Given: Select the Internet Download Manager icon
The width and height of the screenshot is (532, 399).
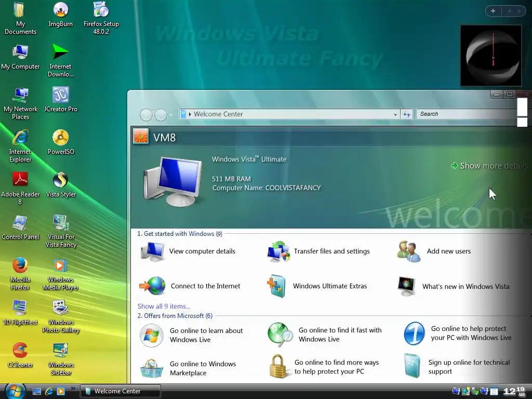Looking at the screenshot, I should pos(60,61).
